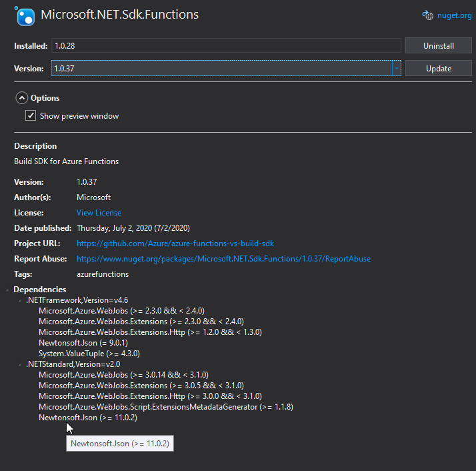Screen dimensions: 476x471
Task: Open the GitHub project URL link
Action: point(175,244)
